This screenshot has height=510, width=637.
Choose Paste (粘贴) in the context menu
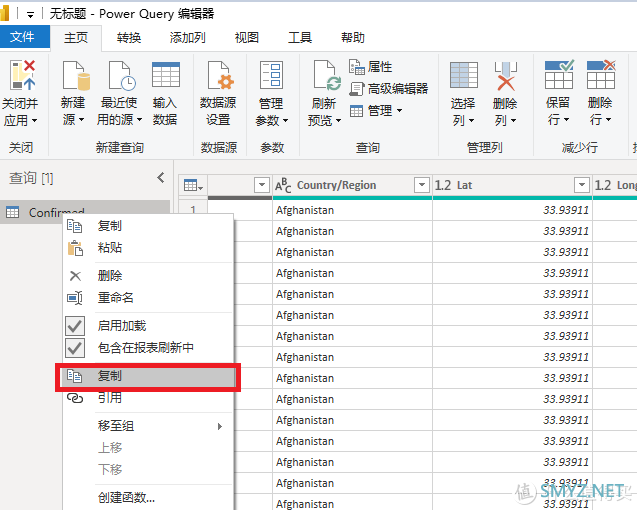[x=149, y=247]
